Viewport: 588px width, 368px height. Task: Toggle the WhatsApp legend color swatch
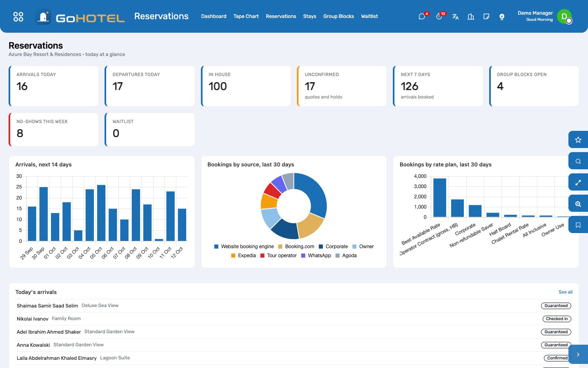point(303,256)
